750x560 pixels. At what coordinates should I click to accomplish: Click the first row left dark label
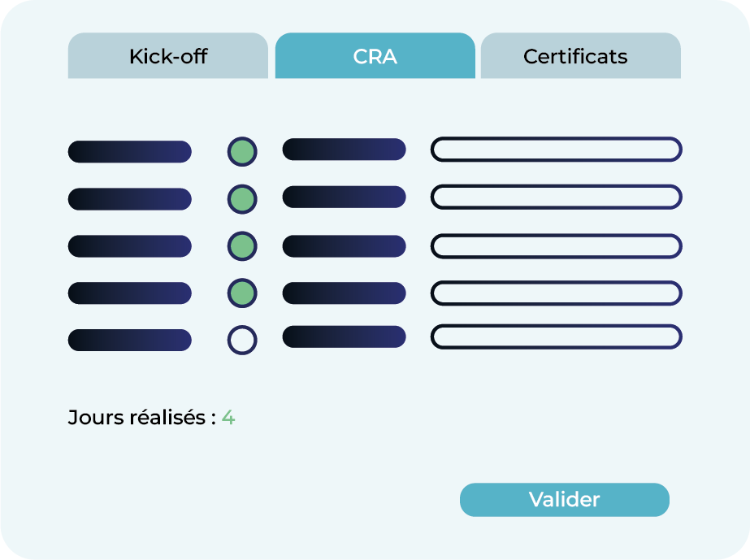(x=130, y=152)
